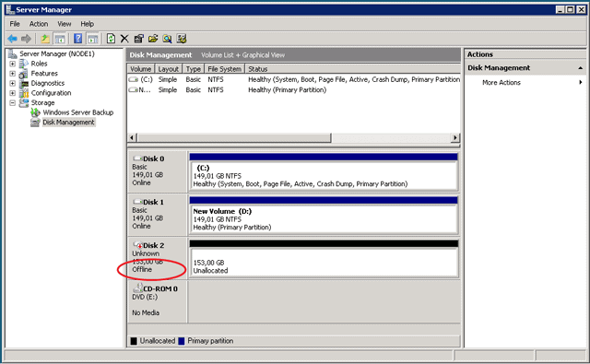Sort by the Type column header
The height and width of the screenshot is (364, 590).
[x=193, y=69]
